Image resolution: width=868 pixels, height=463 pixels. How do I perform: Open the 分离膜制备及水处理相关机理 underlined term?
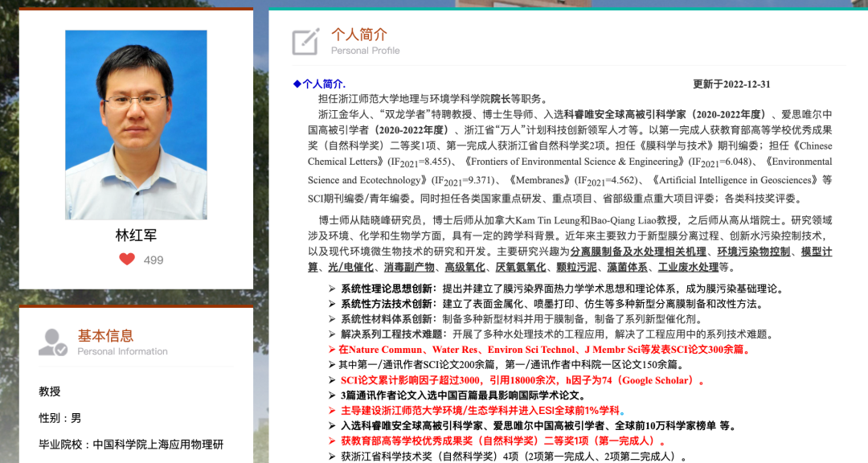(x=640, y=252)
